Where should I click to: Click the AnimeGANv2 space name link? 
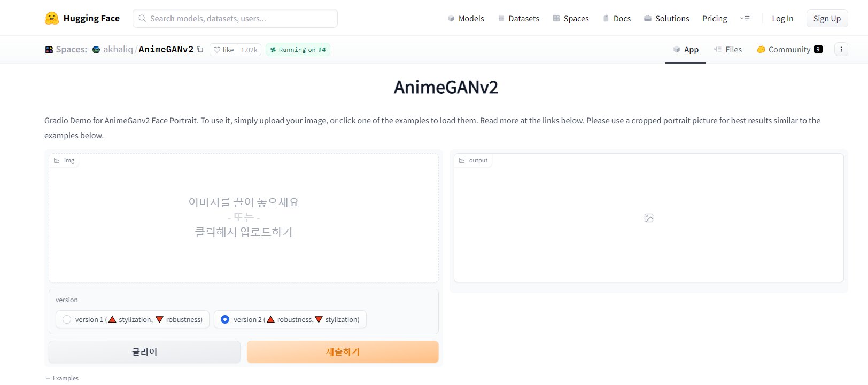(166, 49)
